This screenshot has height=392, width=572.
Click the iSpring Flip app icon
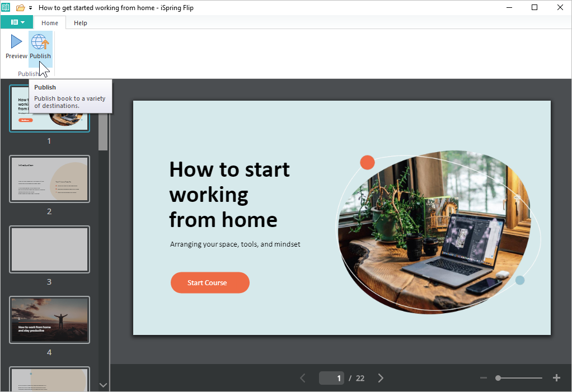6,8
